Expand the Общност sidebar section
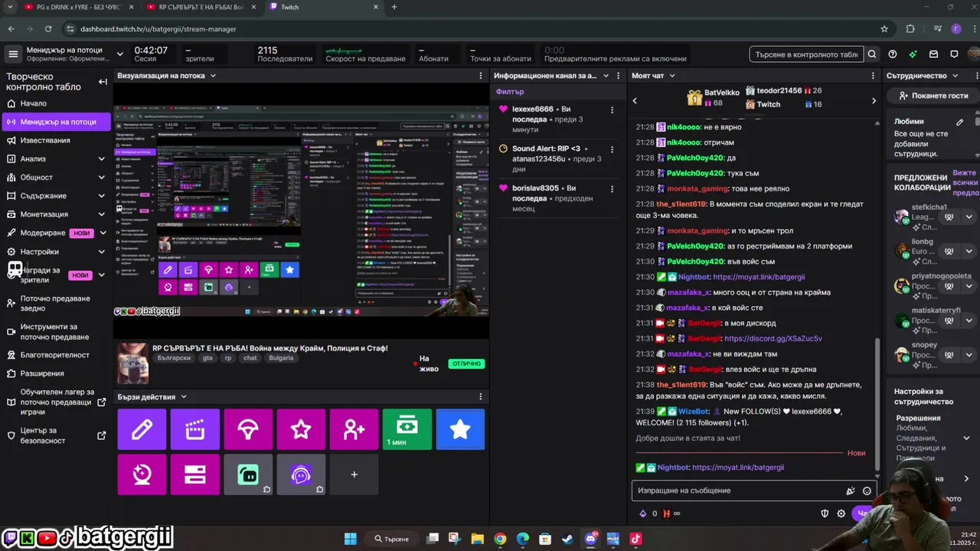Screen dimensions: 980x551 click(x=101, y=178)
